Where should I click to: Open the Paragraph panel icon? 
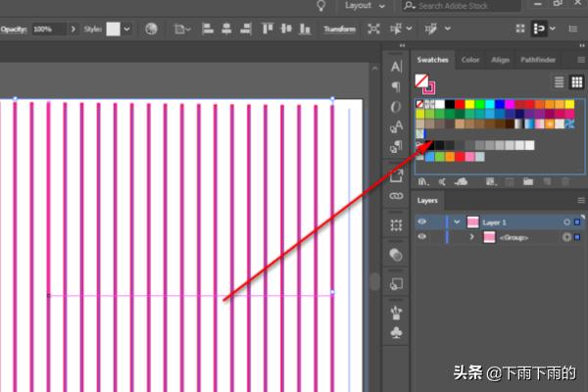coord(396,86)
